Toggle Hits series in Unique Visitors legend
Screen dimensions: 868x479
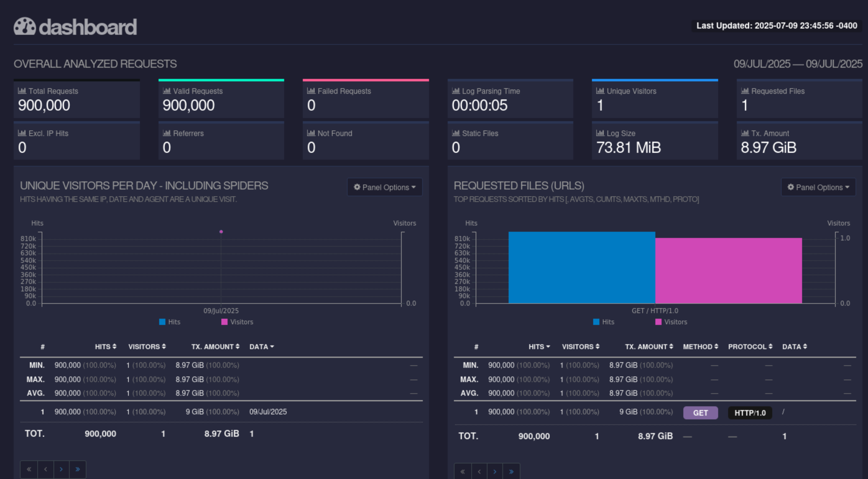click(170, 322)
